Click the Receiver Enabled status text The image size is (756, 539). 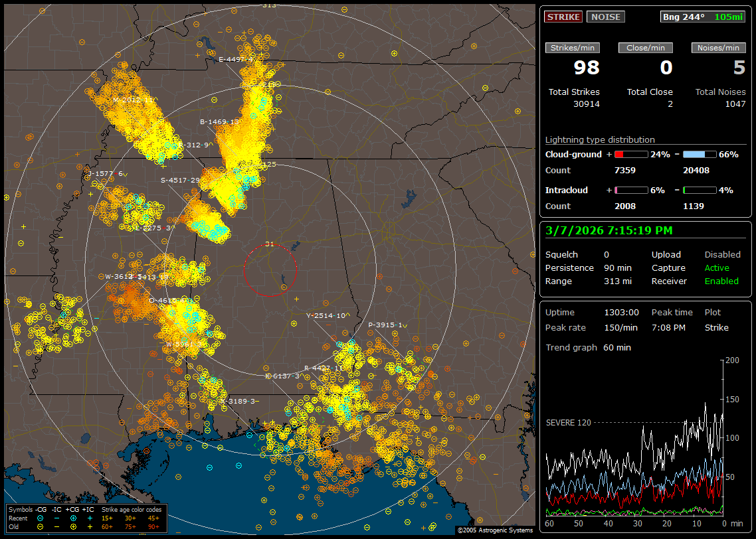tap(721, 281)
